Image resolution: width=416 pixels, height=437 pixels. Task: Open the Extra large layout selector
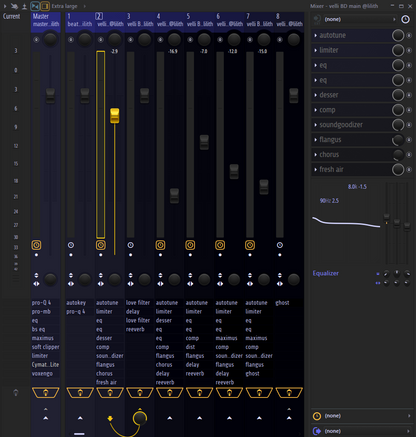coord(64,6)
